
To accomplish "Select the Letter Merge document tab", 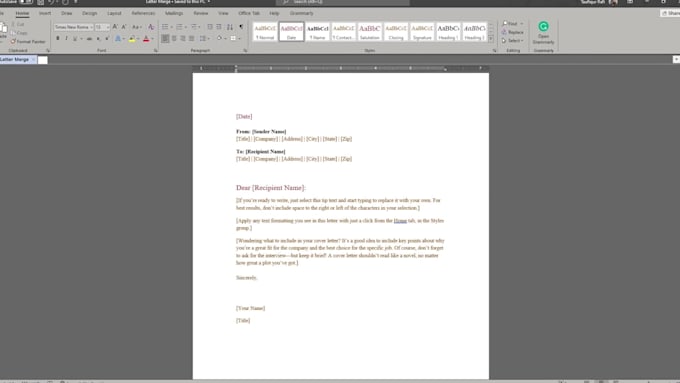I will click(18, 59).
